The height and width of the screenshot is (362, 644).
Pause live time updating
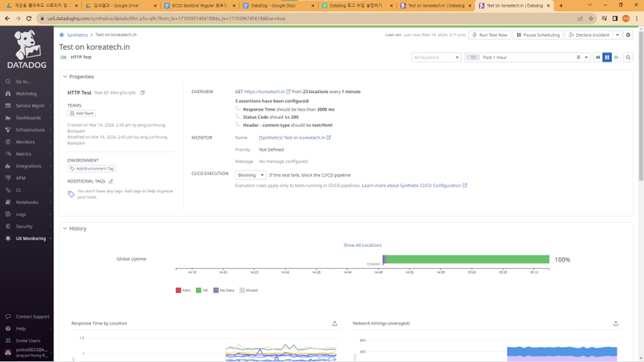[607, 57]
